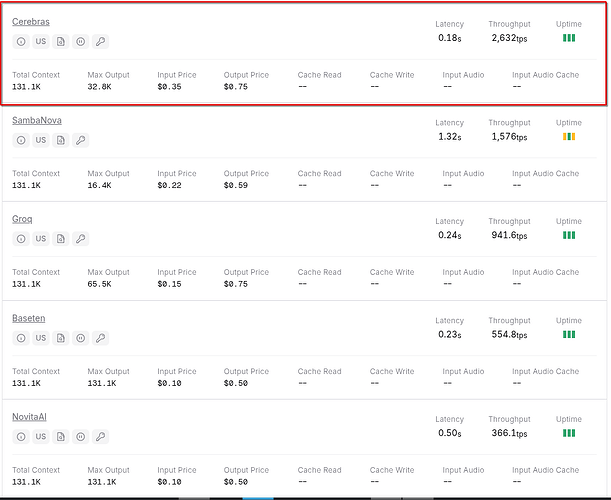The height and width of the screenshot is (500, 611).
Task: Click the circled pause icon under Cerebras
Action: 81,41
